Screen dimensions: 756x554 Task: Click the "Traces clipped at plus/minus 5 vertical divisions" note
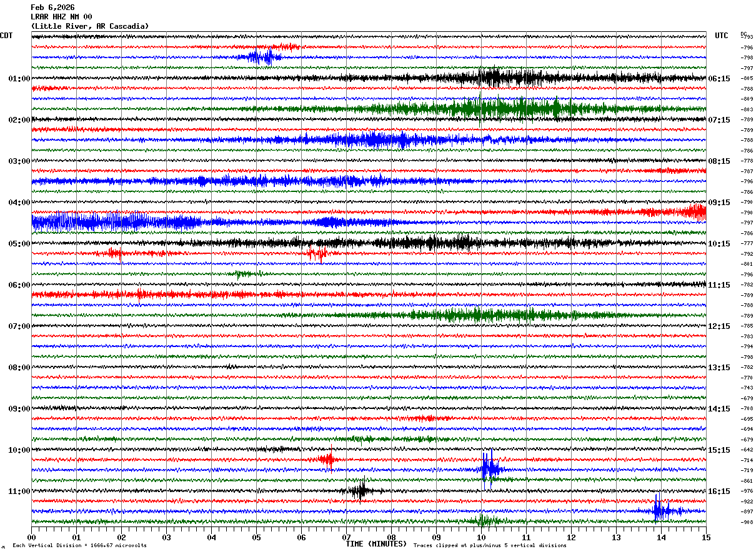490,545
